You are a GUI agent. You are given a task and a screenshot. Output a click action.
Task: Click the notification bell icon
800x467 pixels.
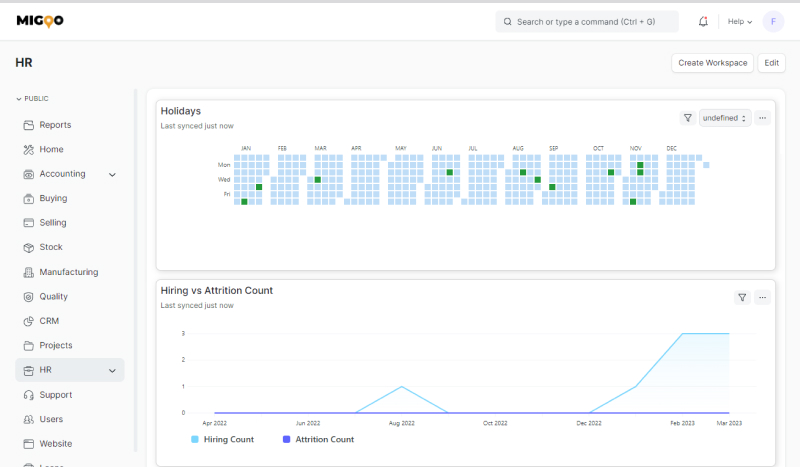(703, 21)
